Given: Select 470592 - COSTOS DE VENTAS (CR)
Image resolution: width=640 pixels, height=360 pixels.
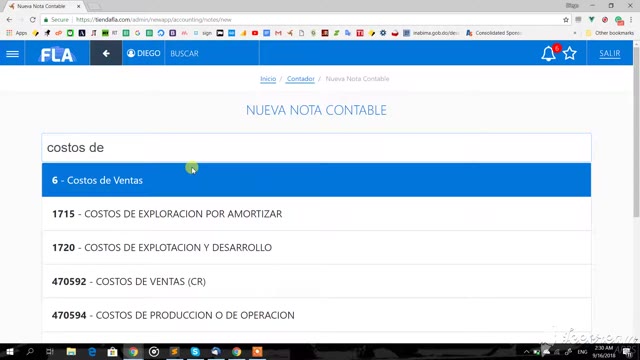Looking at the screenshot, I should click(x=316, y=282).
